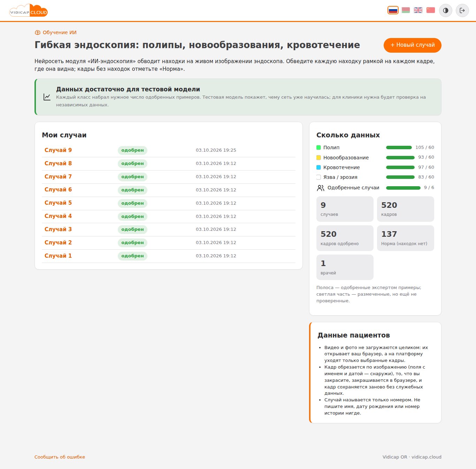Open Случай 3
The width and height of the screenshot is (476, 469).
(x=58, y=229)
